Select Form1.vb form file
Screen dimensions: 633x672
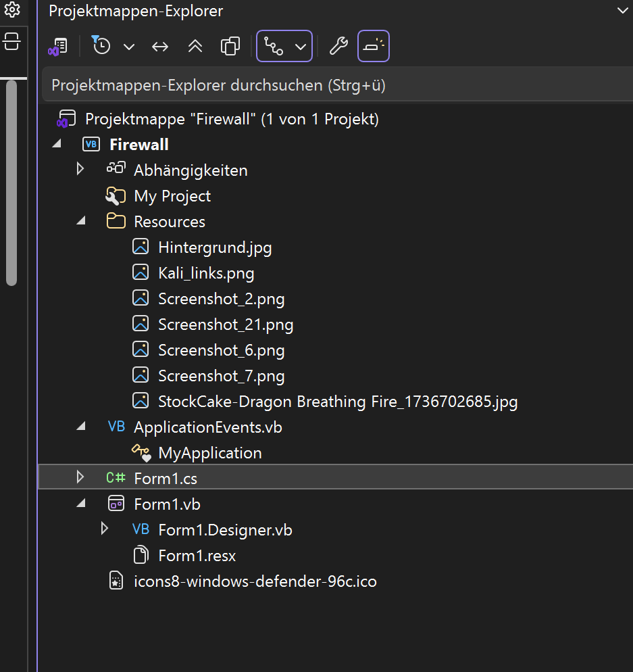(x=167, y=504)
